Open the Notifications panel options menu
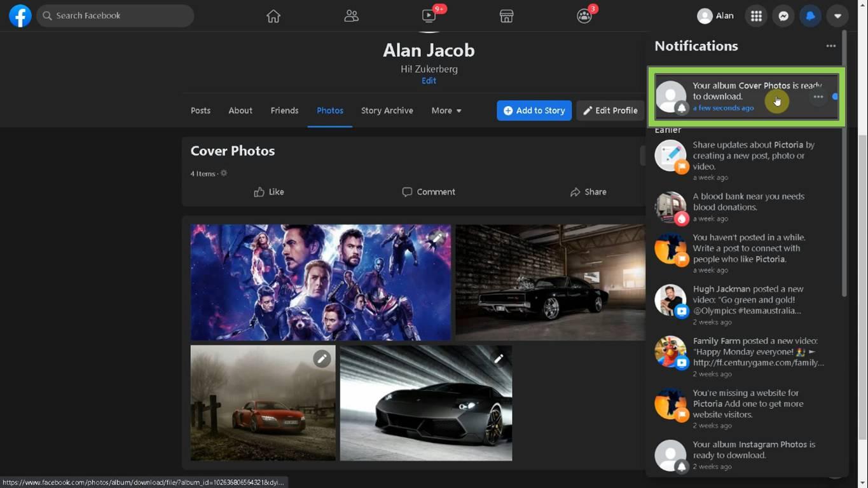This screenshot has width=868, height=488. tap(830, 46)
